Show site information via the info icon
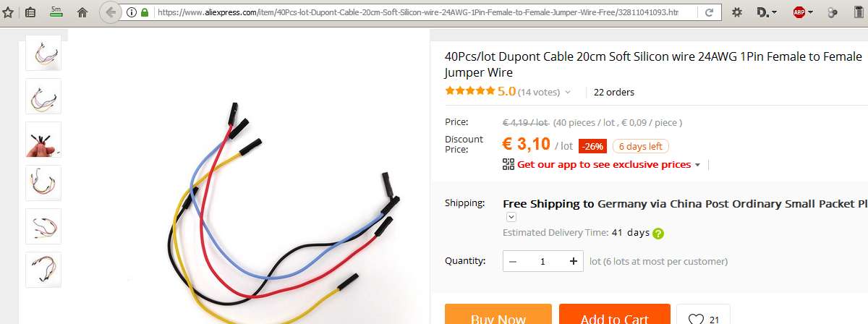 [132, 12]
